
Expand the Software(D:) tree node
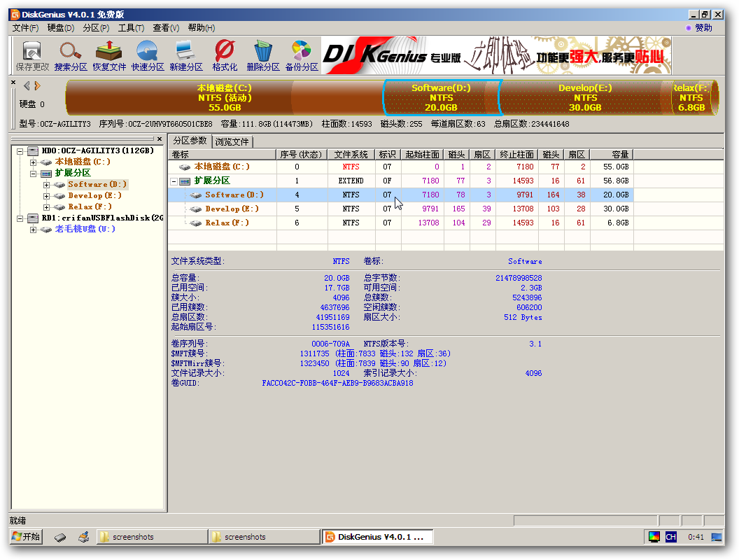tap(46, 185)
